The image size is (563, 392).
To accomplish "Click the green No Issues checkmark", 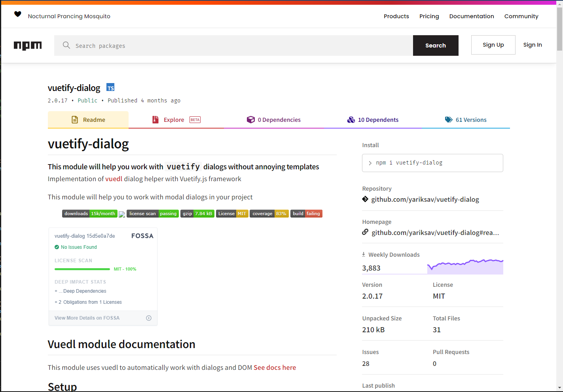I will click(x=57, y=247).
